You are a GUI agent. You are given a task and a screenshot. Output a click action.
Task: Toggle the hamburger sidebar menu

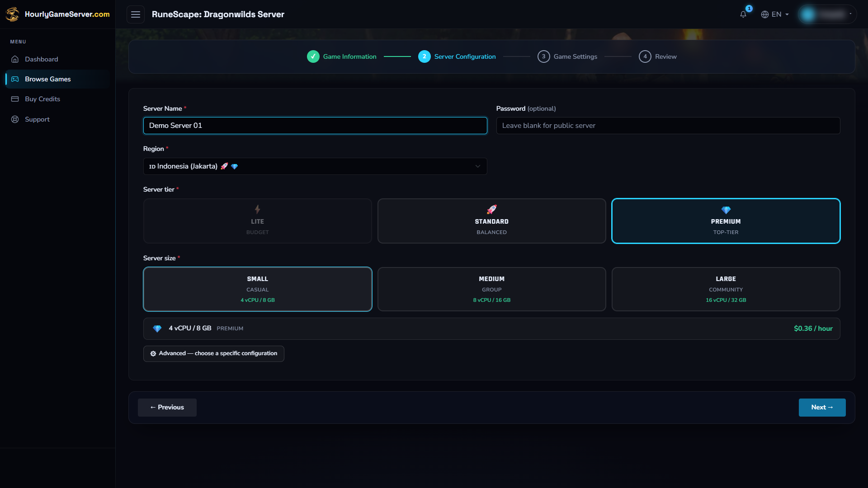point(136,14)
